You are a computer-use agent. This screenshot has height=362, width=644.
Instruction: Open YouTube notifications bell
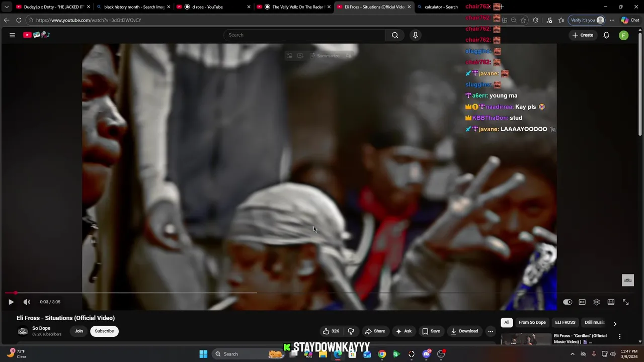click(x=606, y=35)
